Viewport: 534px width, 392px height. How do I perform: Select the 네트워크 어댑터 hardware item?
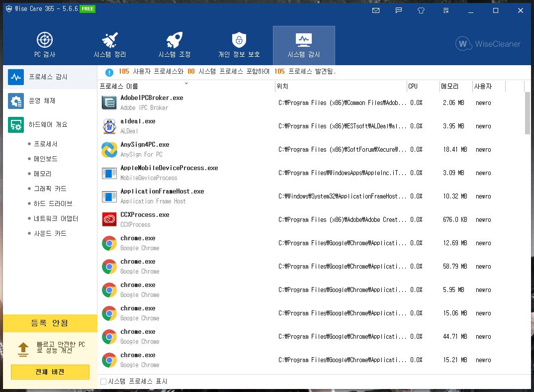[x=56, y=218]
